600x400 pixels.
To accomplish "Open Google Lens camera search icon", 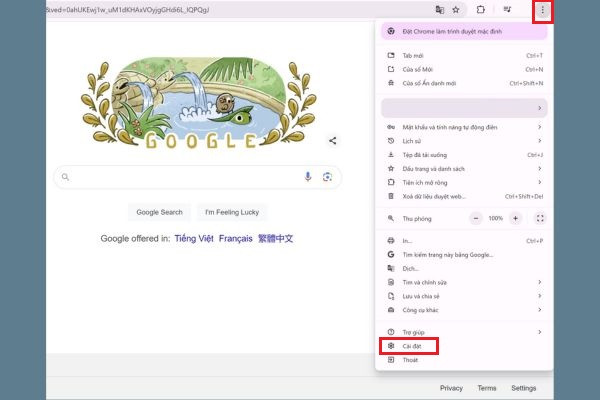I will pyautogui.click(x=327, y=177).
